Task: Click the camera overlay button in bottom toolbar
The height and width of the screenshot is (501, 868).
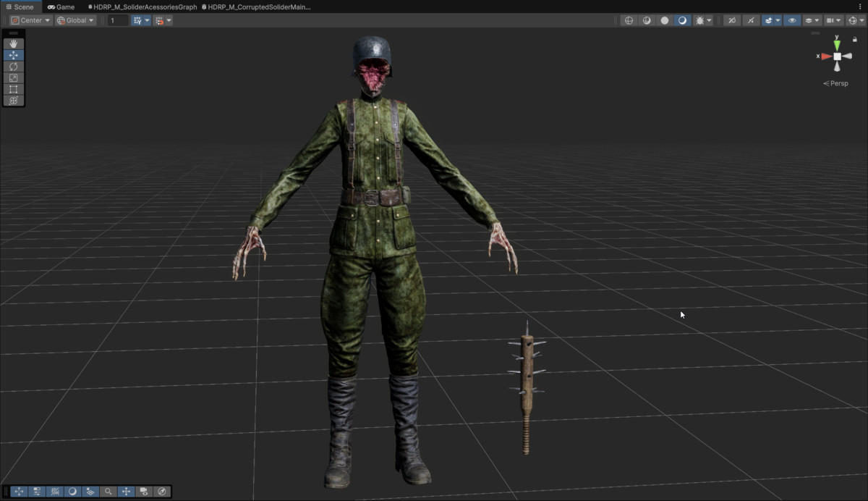Action: pyautogui.click(x=144, y=492)
